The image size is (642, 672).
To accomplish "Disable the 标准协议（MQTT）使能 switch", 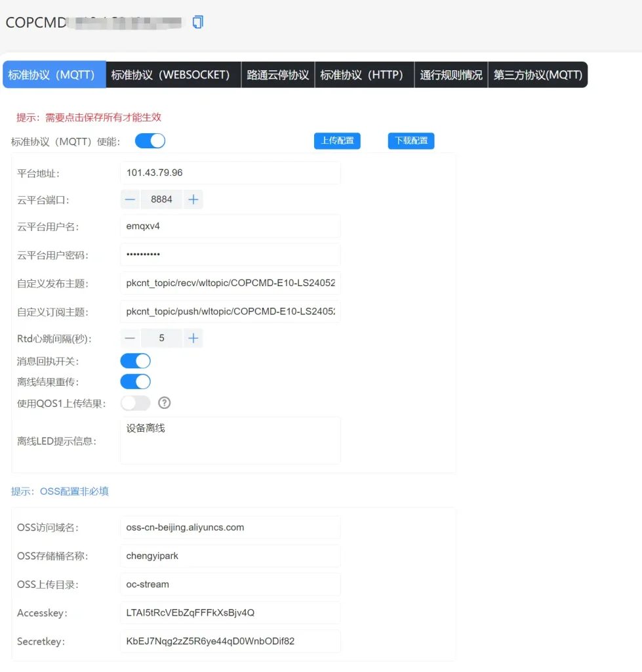I will [x=150, y=140].
